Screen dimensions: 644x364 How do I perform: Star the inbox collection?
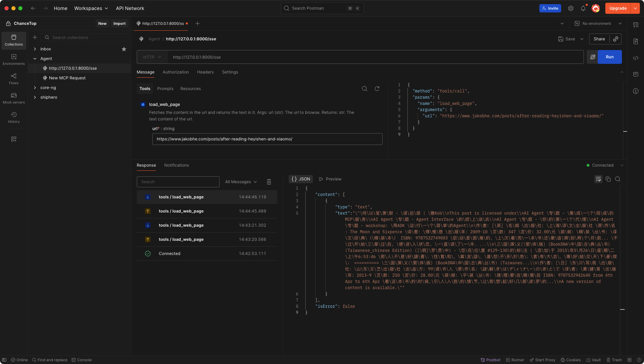pyautogui.click(x=124, y=49)
